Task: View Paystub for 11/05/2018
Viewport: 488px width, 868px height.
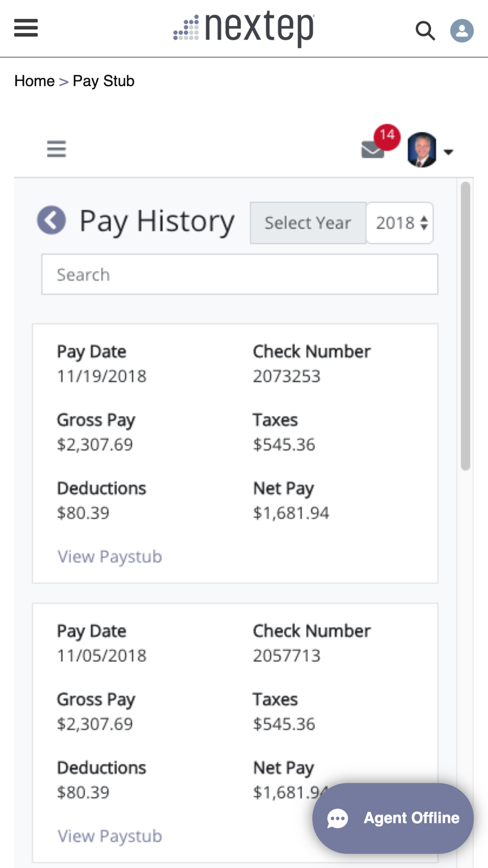Action: tap(110, 836)
